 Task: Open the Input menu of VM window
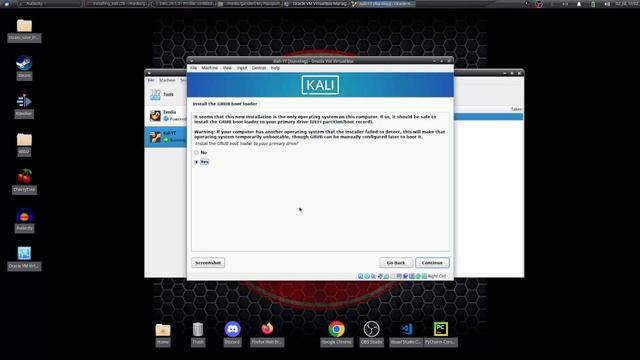point(242,68)
